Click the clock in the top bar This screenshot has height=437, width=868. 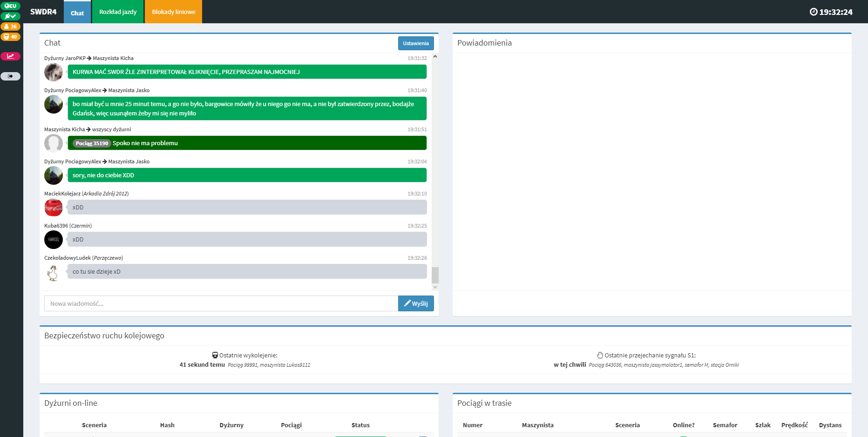(831, 12)
